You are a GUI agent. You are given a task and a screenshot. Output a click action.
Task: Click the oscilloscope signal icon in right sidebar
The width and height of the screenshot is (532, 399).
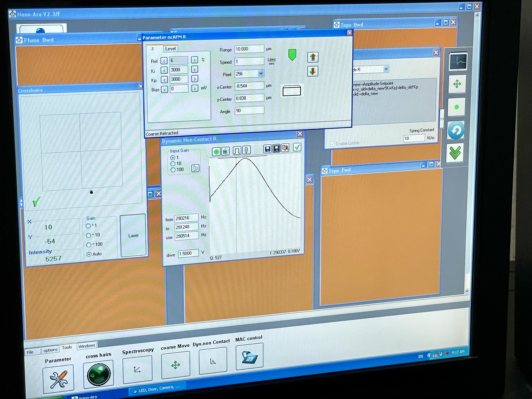(458, 62)
